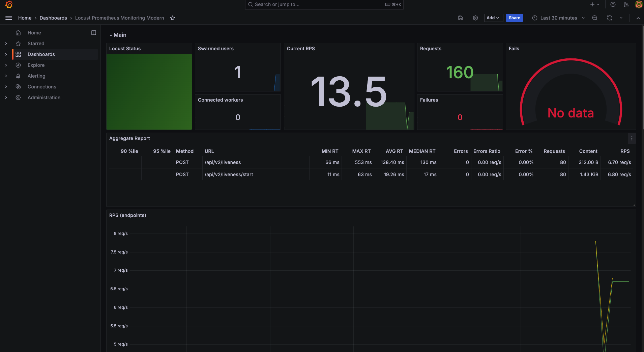Open Starred in sidebar

coord(36,44)
